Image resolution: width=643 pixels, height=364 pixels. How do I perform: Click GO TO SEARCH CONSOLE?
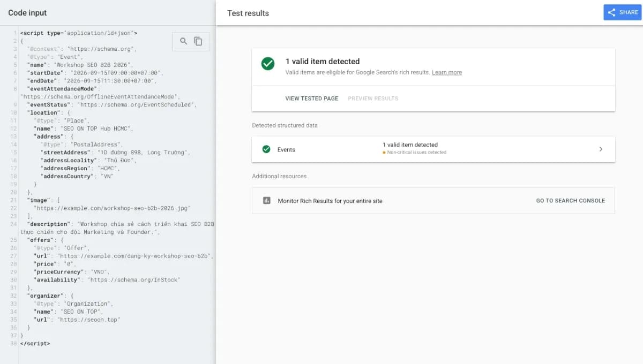click(571, 201)
